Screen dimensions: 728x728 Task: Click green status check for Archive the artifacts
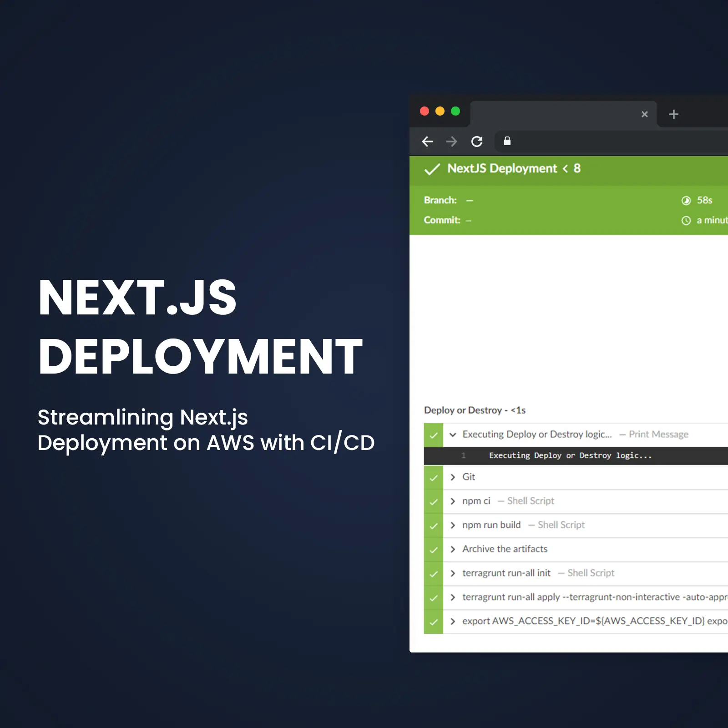[x=434, y=550]
